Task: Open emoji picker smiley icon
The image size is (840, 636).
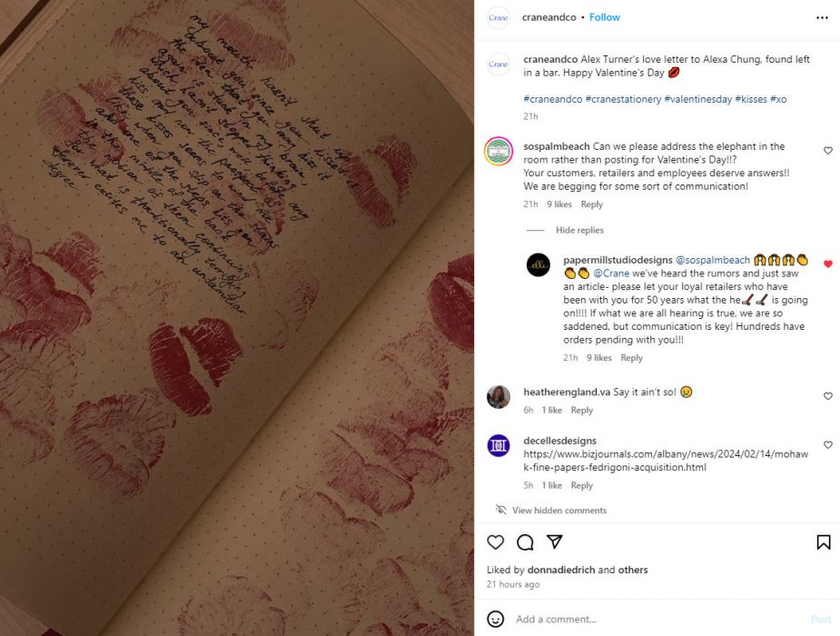Action: pos(496,619)
